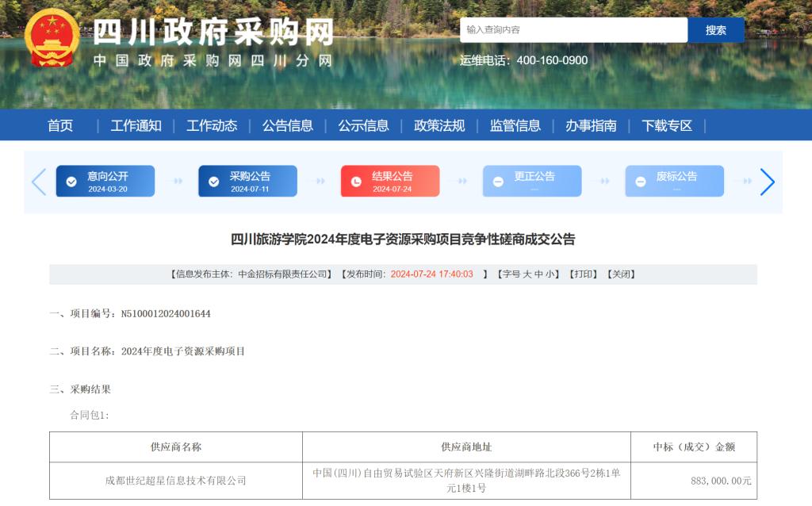Set font size to 大
Screen dimensions: 812x506
tap(527, 274)
